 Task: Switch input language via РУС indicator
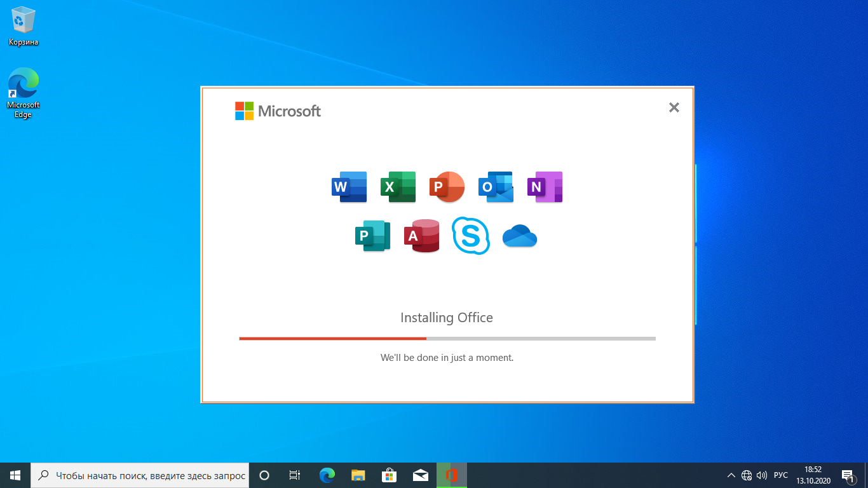coord(781,475)
